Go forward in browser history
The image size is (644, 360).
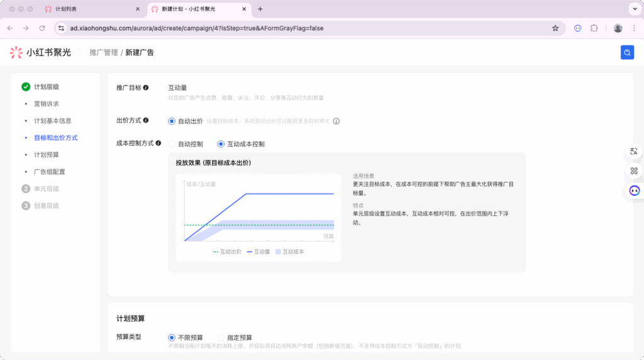click(26, 28)
